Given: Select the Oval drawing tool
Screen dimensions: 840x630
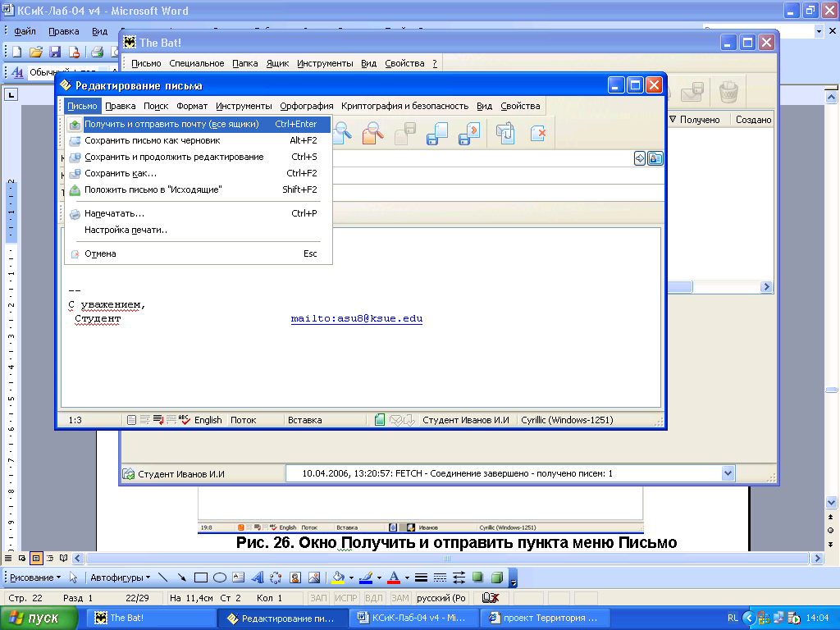Looking at the screenshot, I should tap(220, 577).
